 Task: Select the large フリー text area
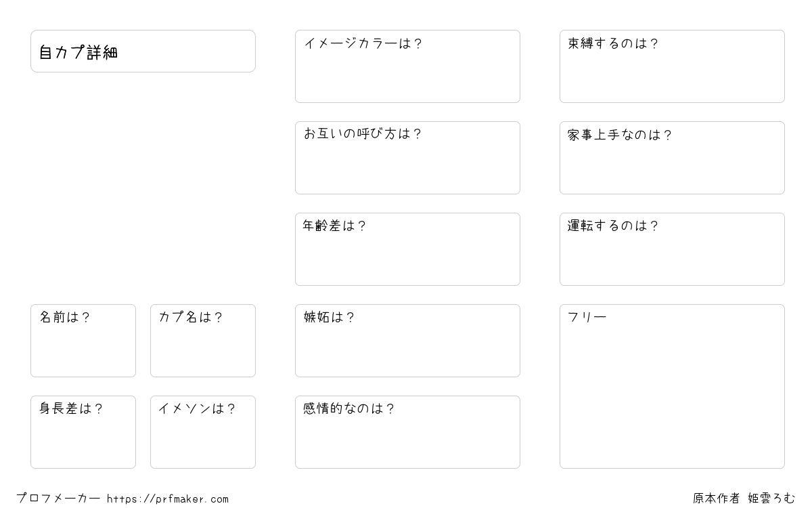coord(672,386)
